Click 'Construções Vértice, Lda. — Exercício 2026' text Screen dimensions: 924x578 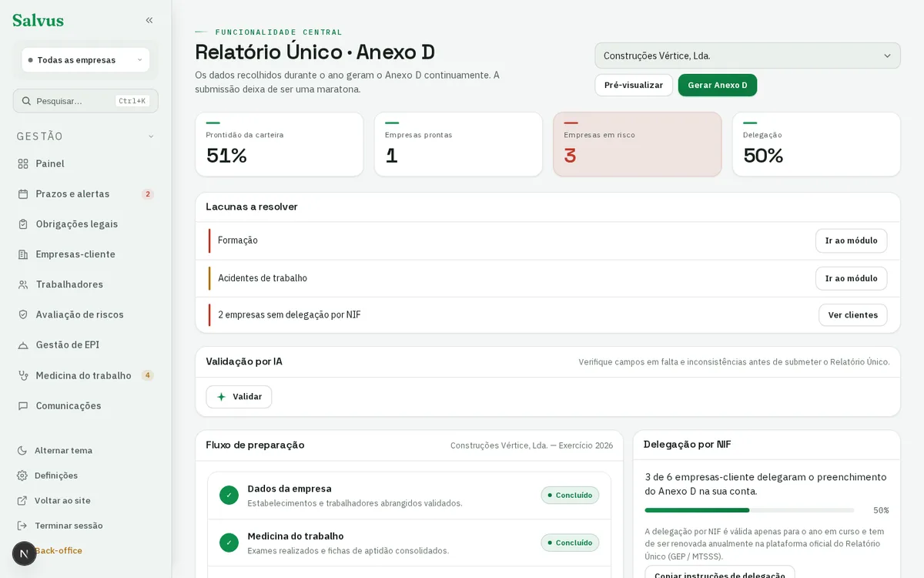[531, 445]
